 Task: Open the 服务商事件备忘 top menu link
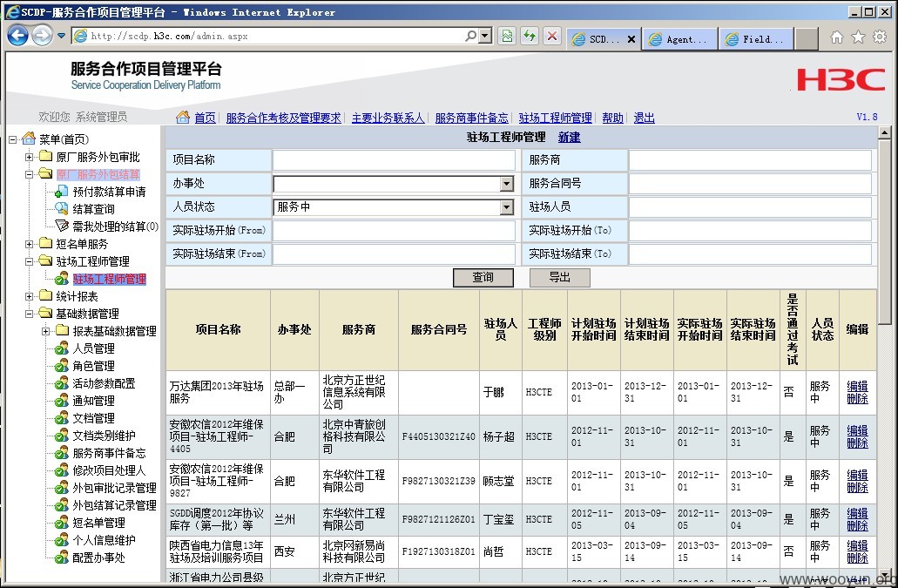pos(471,118)
